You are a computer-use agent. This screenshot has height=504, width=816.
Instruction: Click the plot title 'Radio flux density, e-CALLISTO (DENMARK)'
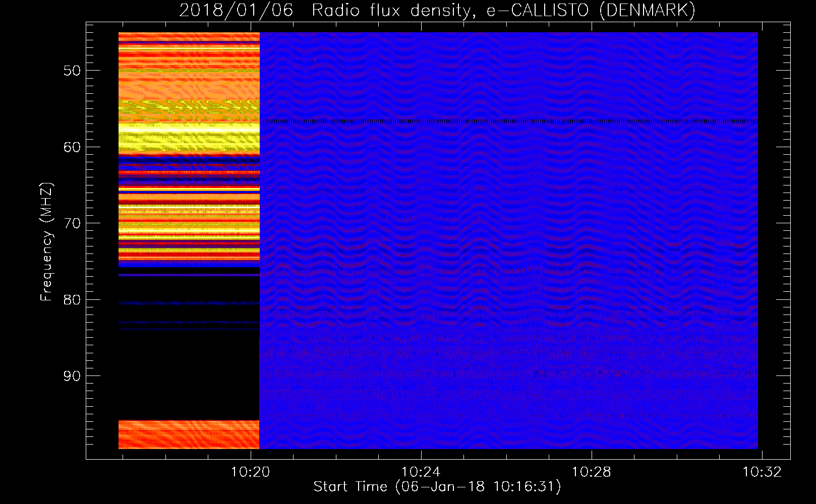point(503,10)
